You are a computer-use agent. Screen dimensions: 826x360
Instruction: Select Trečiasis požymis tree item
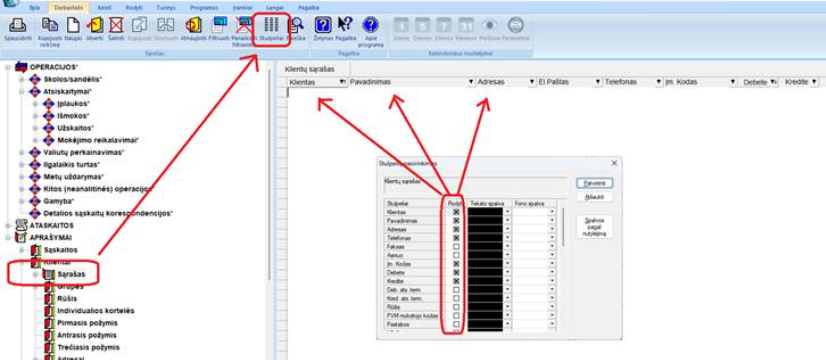[88, 347]
